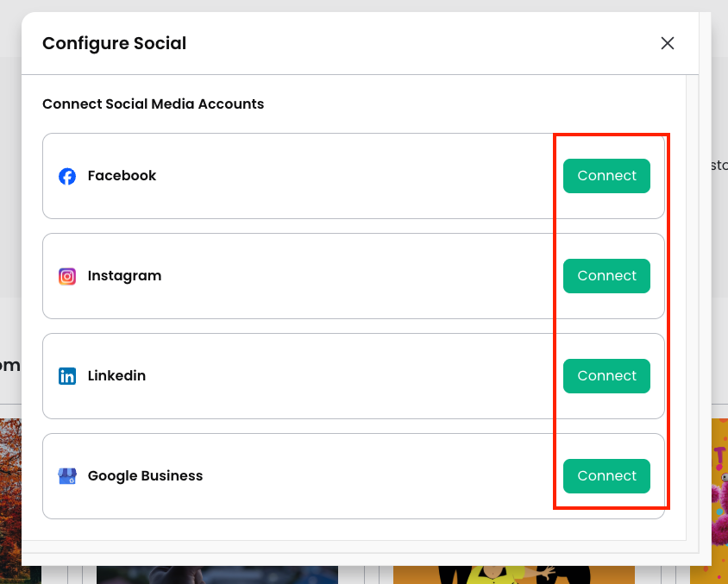
Task: Connect the Facebook account
Action: click(606, 176)
